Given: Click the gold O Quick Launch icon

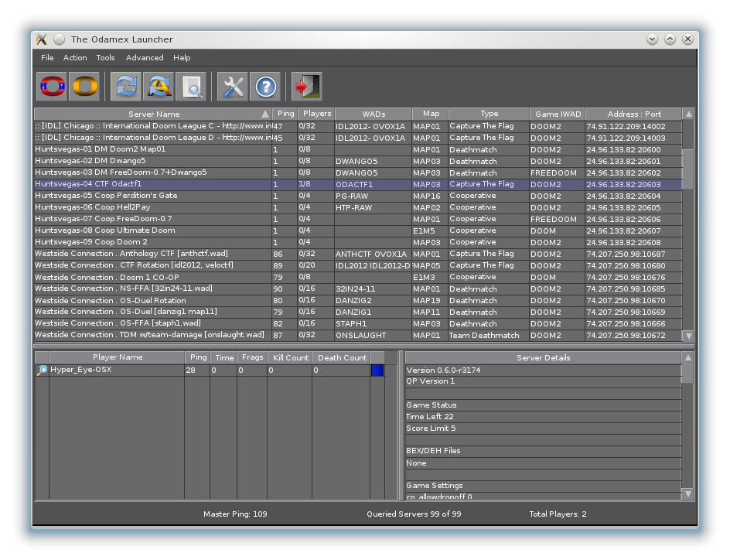Looking at the screenshot, I should (85, 87).
